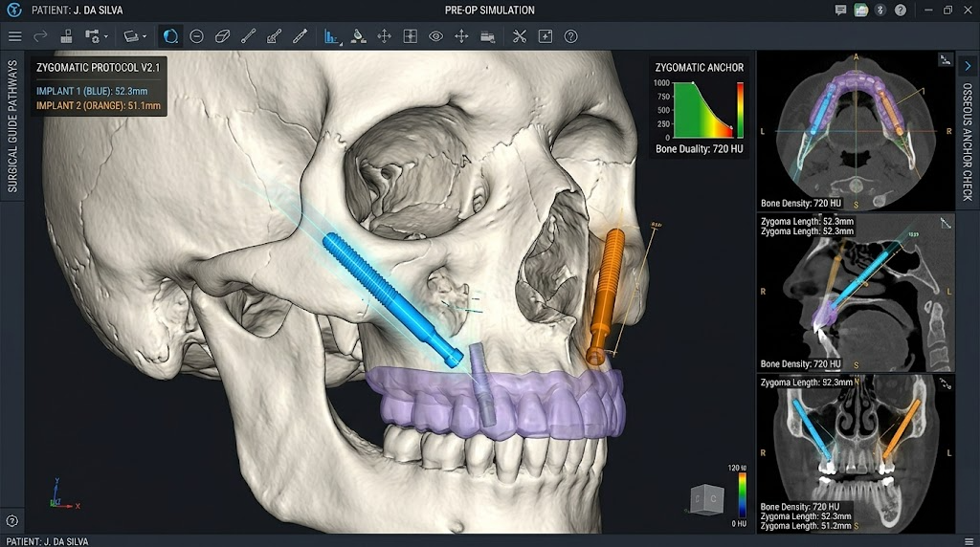Open the hamburger menu in the toolbar
980x547 pixels.
click(14, 36)
